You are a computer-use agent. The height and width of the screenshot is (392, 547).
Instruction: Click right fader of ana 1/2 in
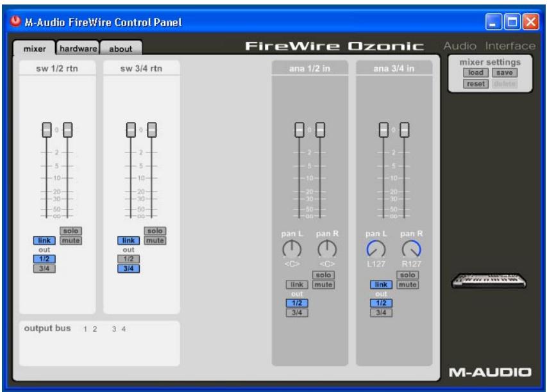pyautogui.click(x=320, y=130)
